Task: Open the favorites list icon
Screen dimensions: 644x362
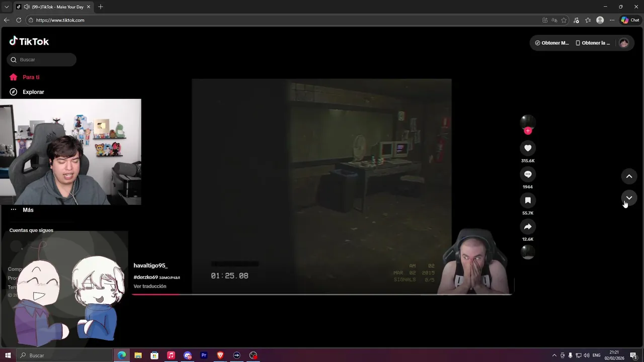Action: click(x=588, y=20)
